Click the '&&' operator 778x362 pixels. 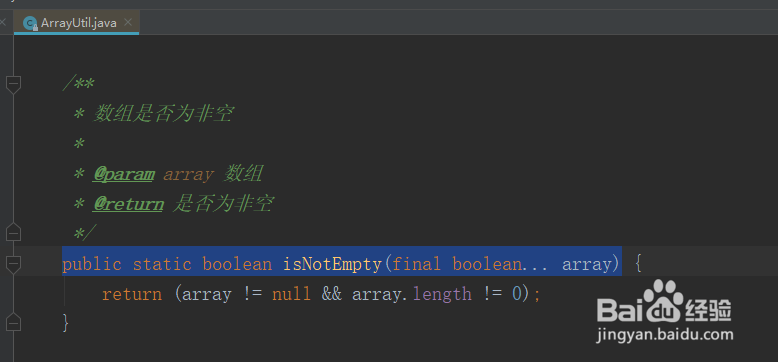coord(331,294)
